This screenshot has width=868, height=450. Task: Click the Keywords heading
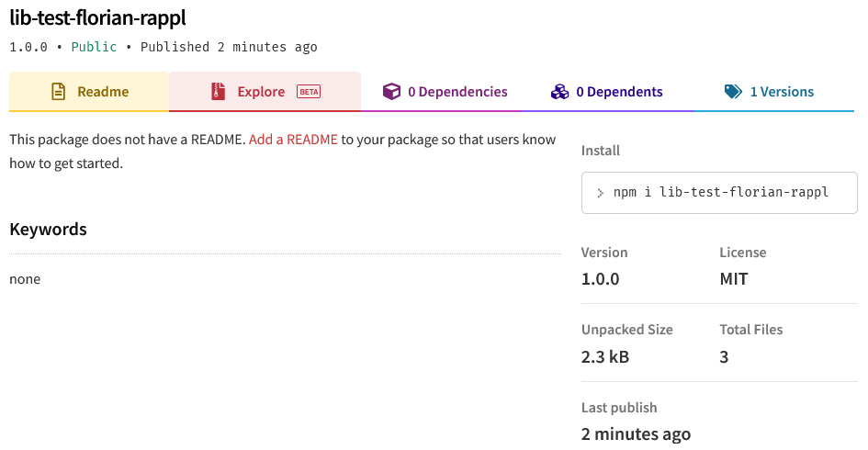pos(48,230)
